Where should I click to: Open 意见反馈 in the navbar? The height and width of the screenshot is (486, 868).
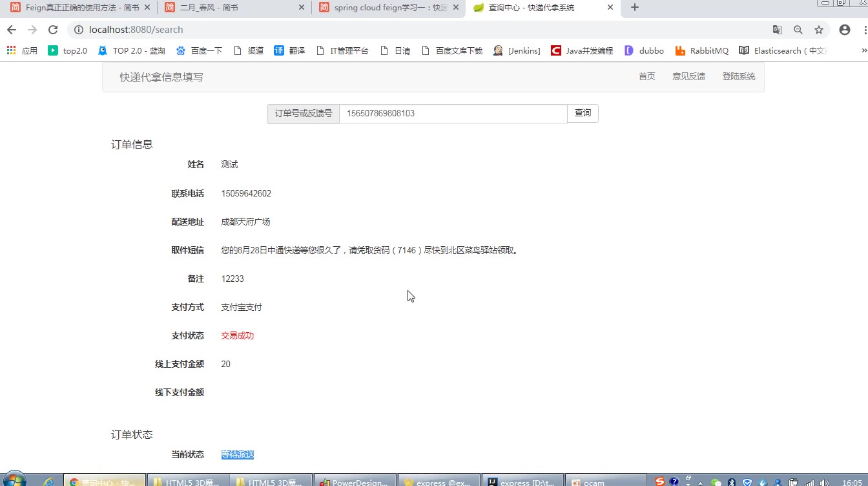[x=688, y=76]
